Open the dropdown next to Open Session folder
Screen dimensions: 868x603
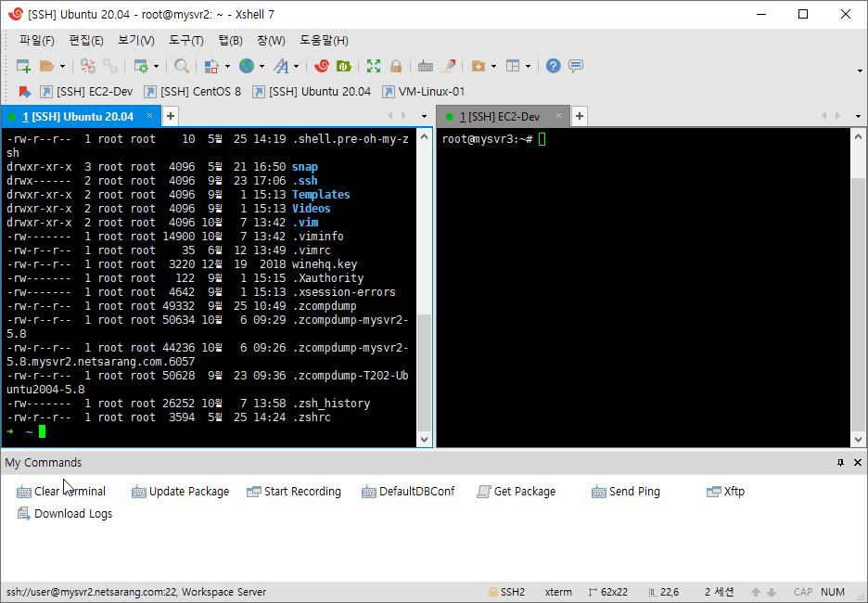[x=62, y=67]
